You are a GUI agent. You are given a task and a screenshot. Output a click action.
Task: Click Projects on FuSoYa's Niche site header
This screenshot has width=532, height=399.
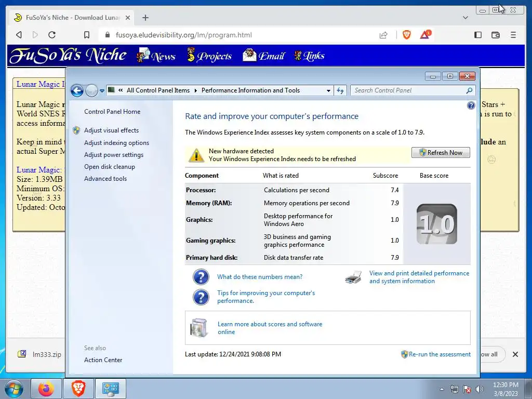pos(209,56)
